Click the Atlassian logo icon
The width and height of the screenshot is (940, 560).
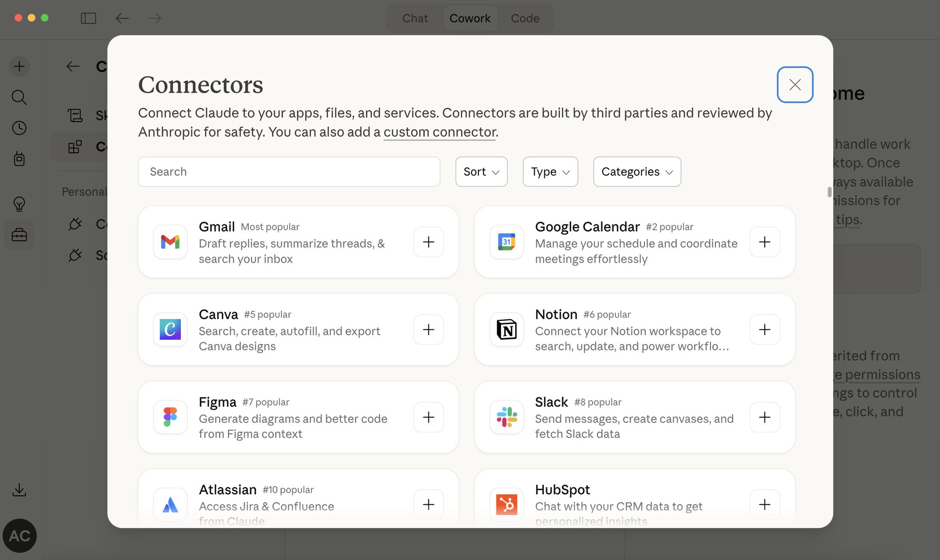(170, 504)
